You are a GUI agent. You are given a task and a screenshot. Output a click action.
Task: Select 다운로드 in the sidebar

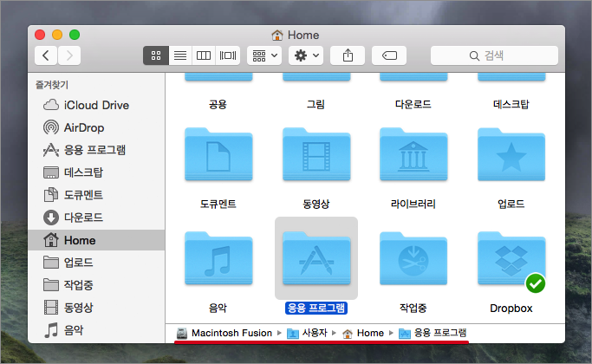[x=96, y=218]
